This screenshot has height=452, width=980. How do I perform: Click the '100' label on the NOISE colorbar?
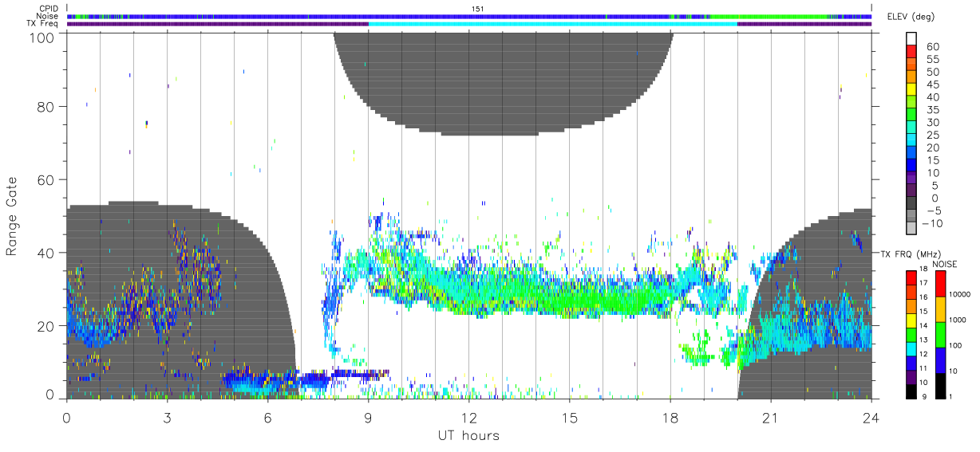point(955,345)
